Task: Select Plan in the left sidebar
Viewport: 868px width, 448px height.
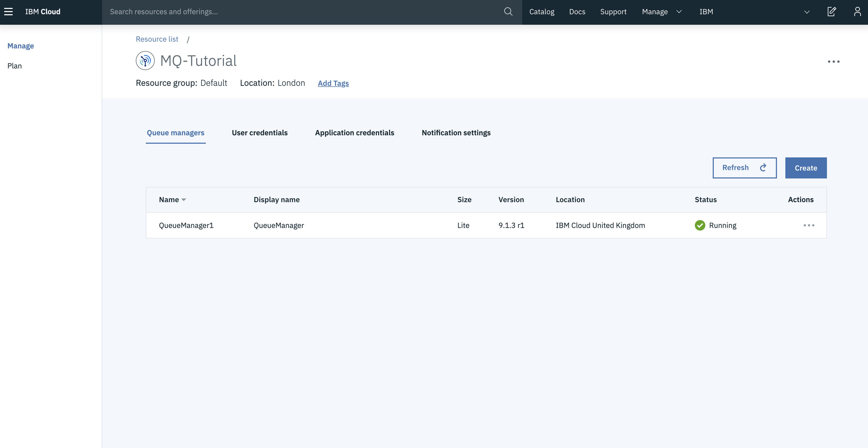Action: point(14,66)
